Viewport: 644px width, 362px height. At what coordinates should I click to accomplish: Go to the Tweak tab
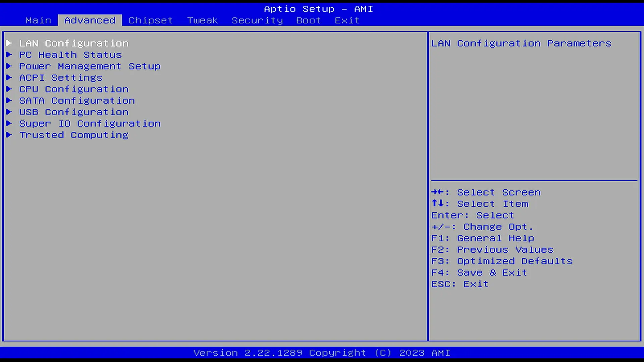(x=202, y=20)
